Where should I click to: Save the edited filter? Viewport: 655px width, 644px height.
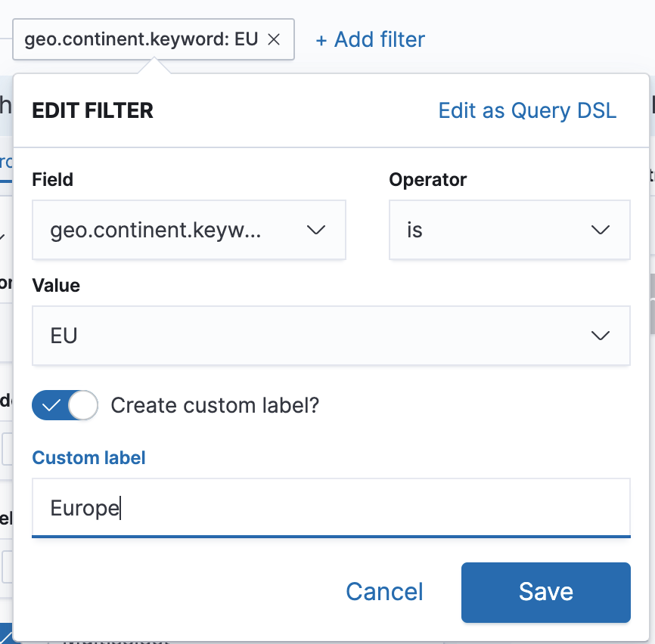(545, 592)
